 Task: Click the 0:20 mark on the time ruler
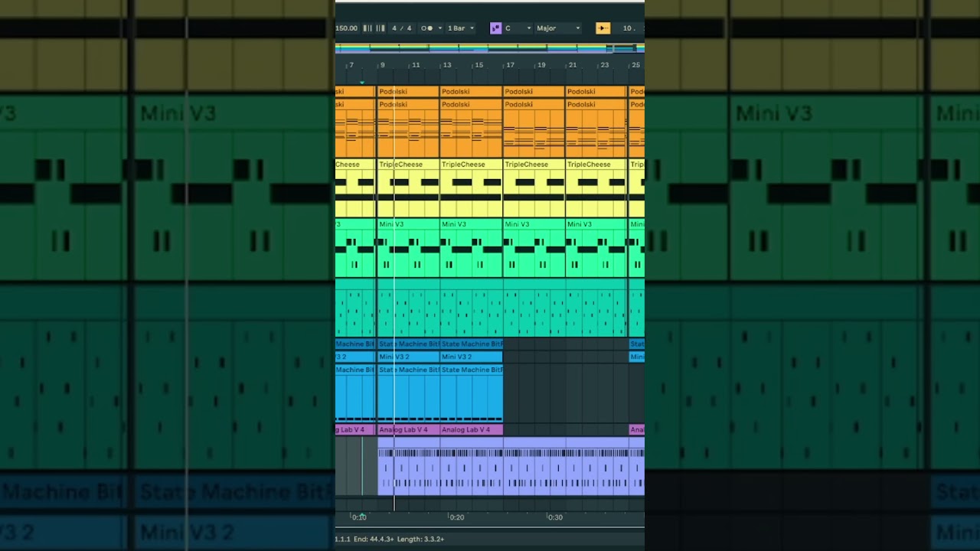coord(456,517)
